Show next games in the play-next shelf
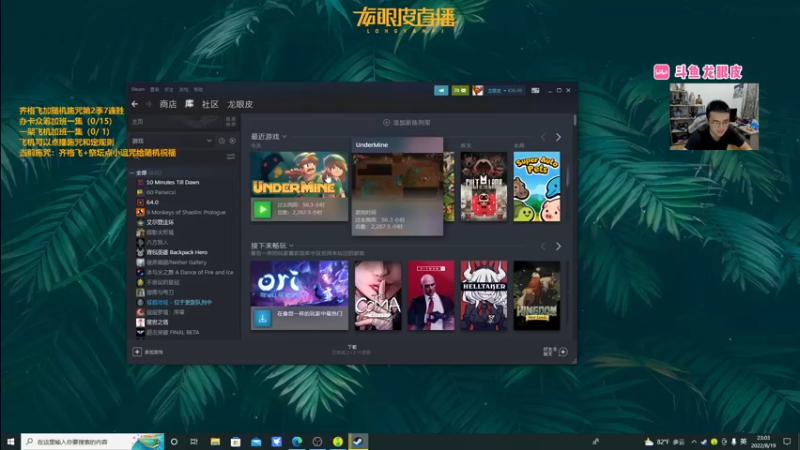 (x=558, y=246)
